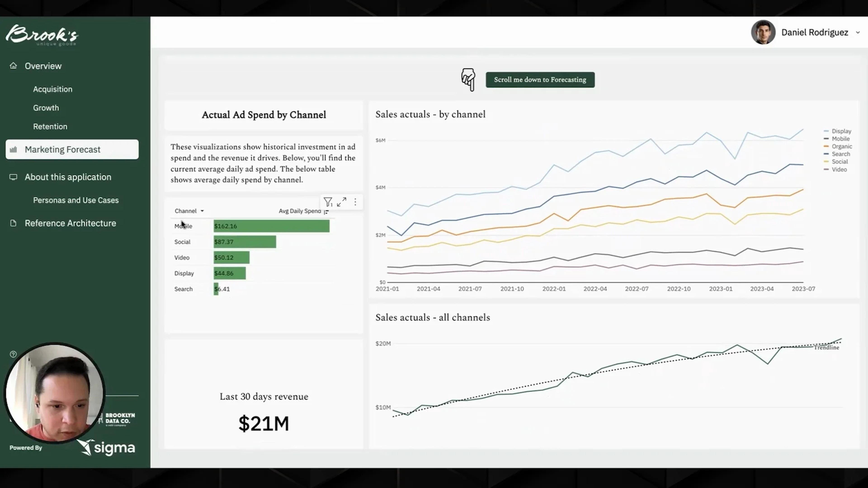Click the sigma logo

coord(106,448)
